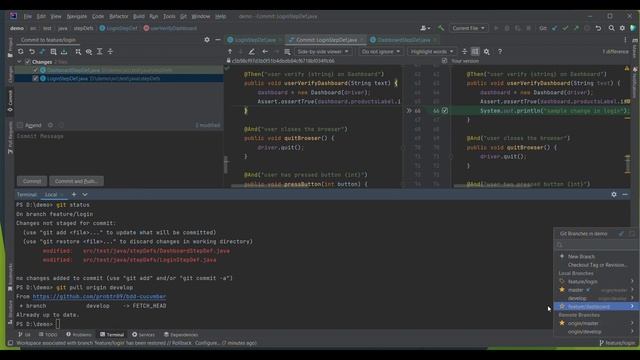Toggle DashboardStepDef.java change checkbox
The width and height of the screenshot is (640, 360).
tap(36, 70)
